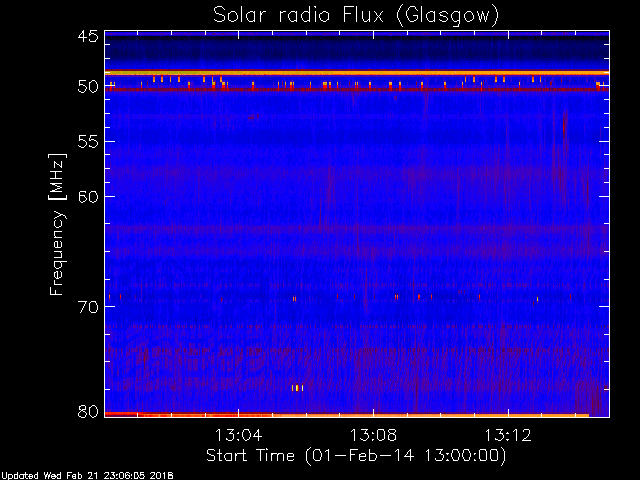Click the orange interference band near 49 MHz

[357, 73]
